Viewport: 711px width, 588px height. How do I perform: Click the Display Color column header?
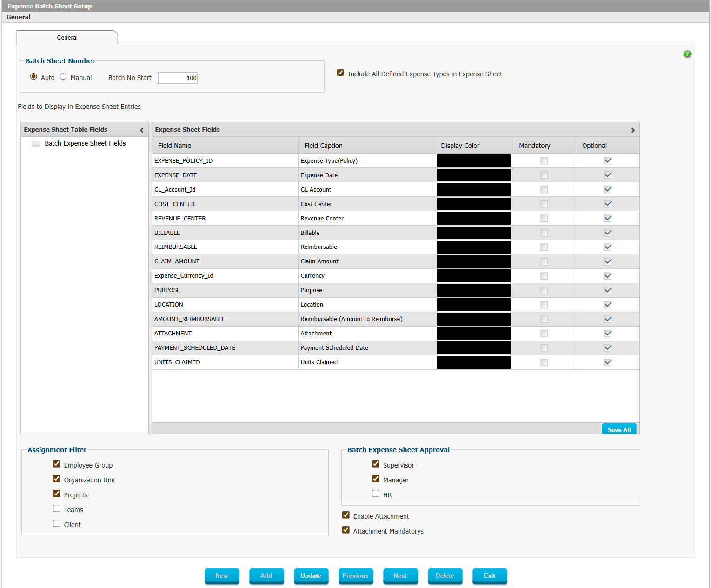pos(474,146)
